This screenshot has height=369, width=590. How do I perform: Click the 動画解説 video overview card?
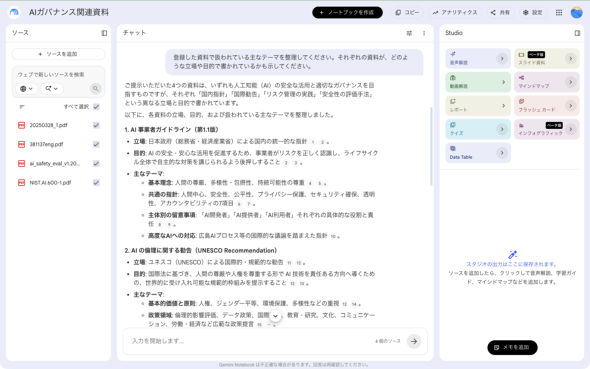click(478, 82)
